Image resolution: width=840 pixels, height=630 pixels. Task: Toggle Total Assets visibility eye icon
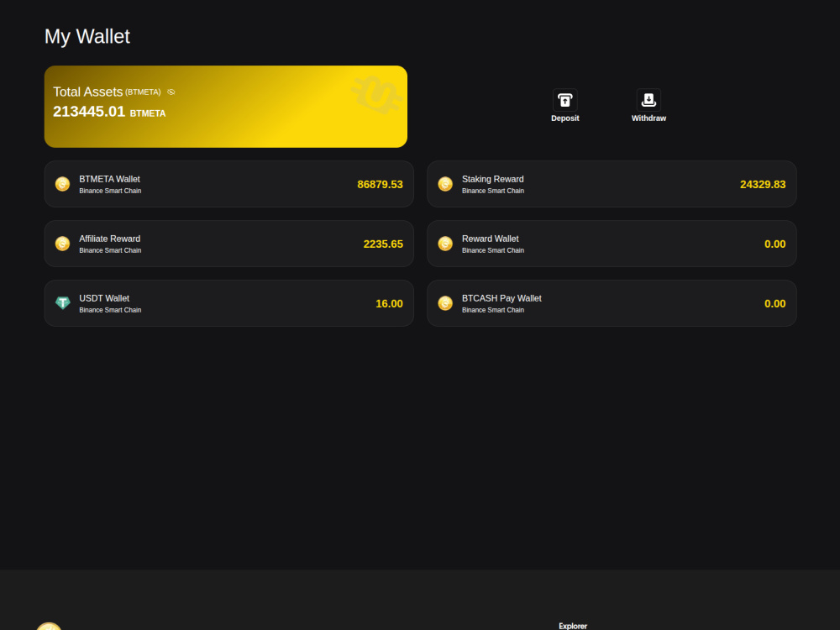(x=171, y=92)
